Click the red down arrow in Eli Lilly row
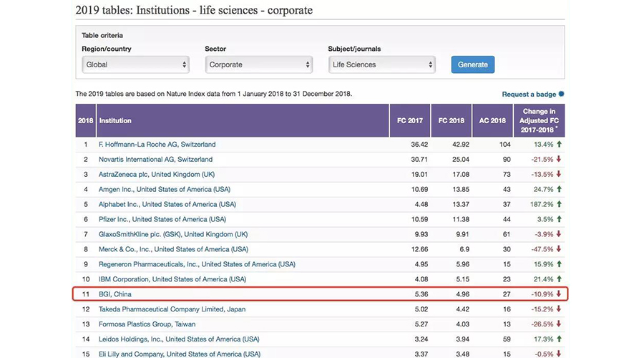644x358 pixels. tap(559, 354)
